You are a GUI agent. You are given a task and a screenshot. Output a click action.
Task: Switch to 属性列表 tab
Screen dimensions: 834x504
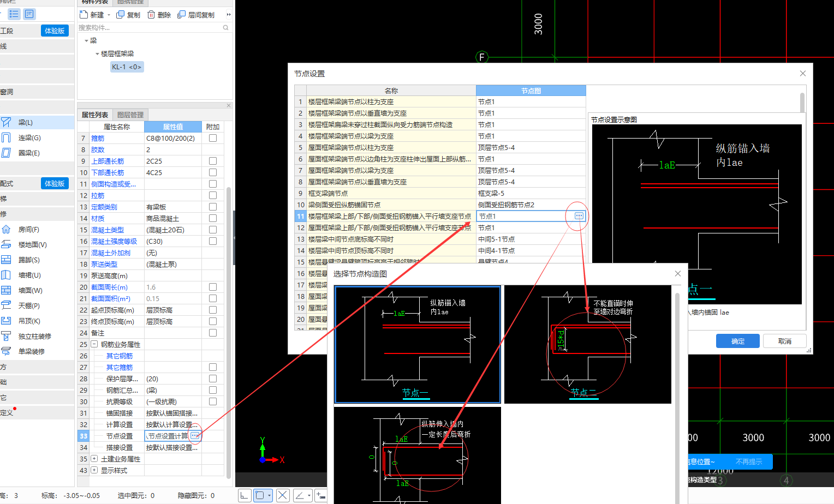[95, 115]
